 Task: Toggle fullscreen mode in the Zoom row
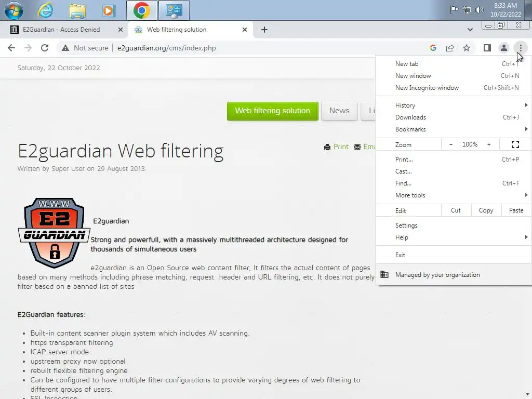(x=515, y=144)
